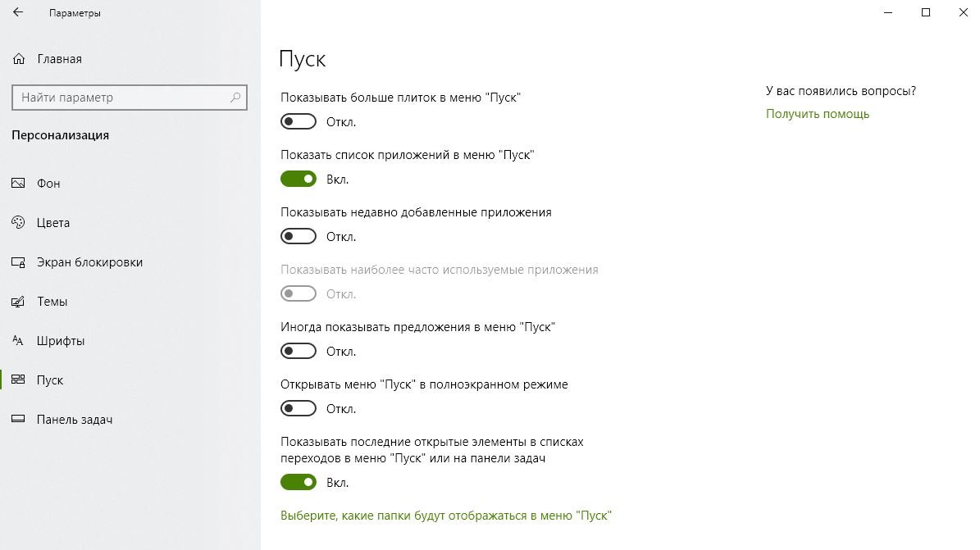Click the Главная home icon
The height and width of the screenshot is (550, 980).
[x=19, y=59]
